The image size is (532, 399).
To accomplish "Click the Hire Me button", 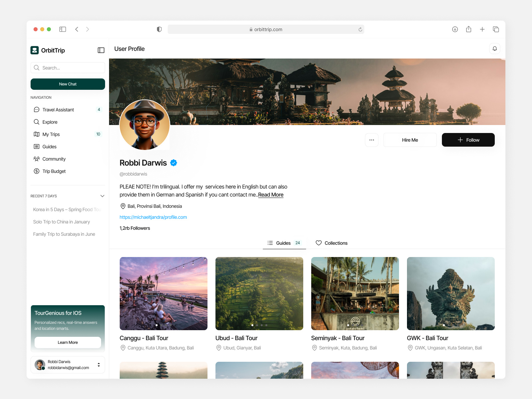I will click(410, 140).
